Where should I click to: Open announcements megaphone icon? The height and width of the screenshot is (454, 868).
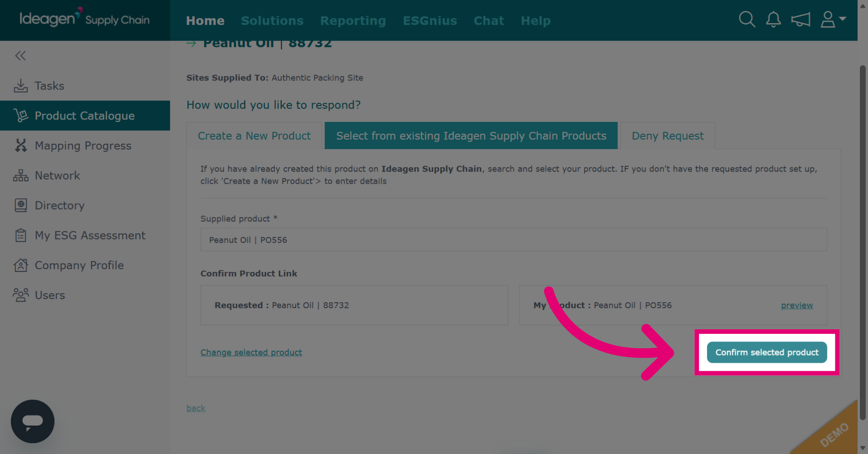pos(801,19)
